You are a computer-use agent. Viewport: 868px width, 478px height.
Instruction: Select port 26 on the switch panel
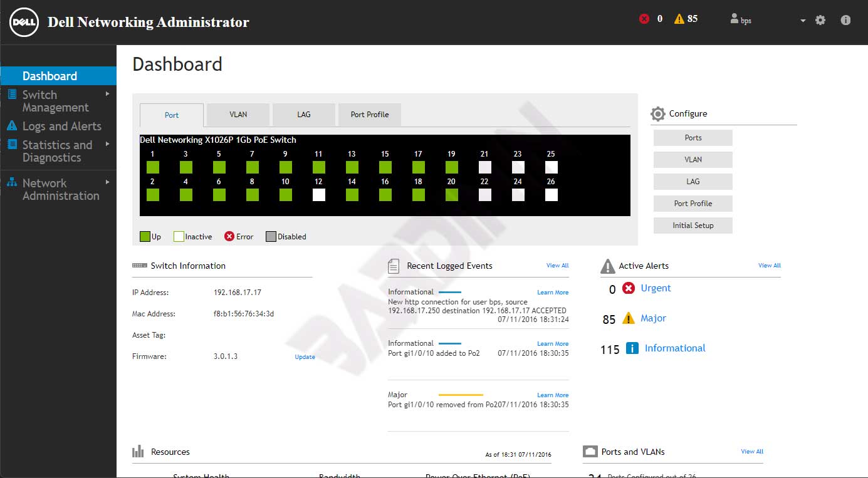552,195
